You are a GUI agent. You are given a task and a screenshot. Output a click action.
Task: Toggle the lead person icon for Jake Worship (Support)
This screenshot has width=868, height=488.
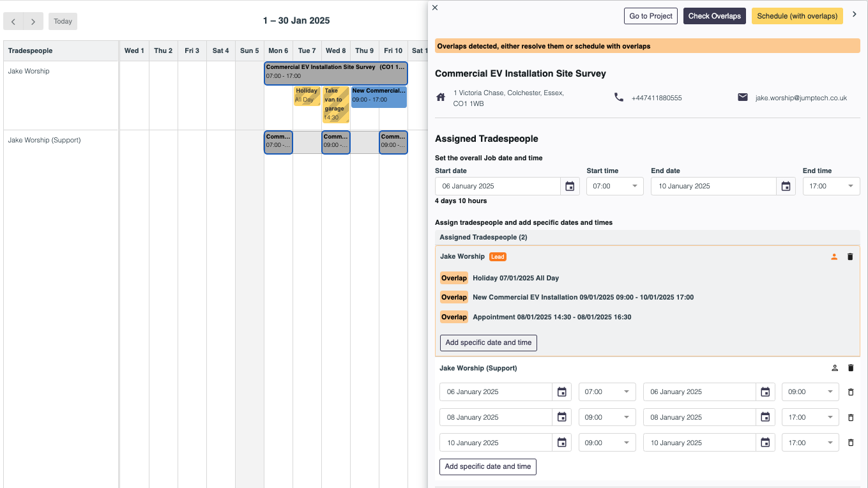pos(834,367)
